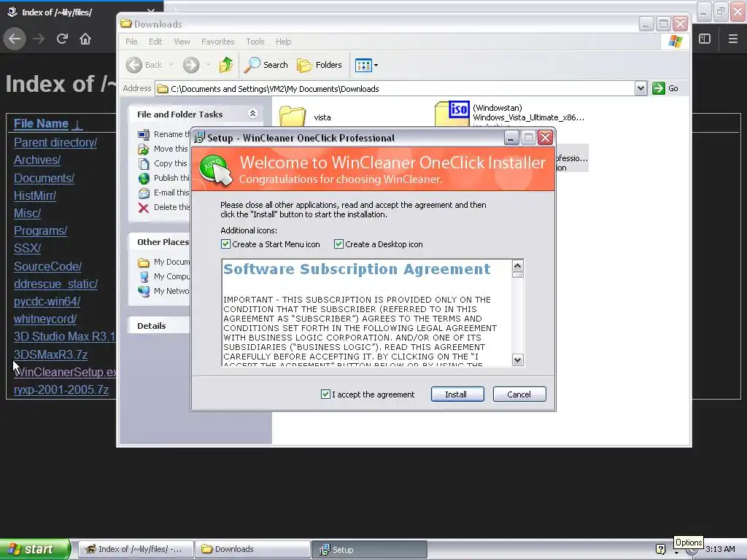Open the Programs/ directory link
This screenshot has width=747, height=560.
41,231
